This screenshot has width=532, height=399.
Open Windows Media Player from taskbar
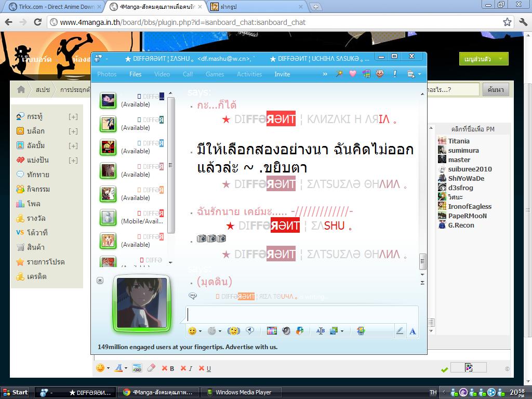pyautogui.click(x=241, y=393)
